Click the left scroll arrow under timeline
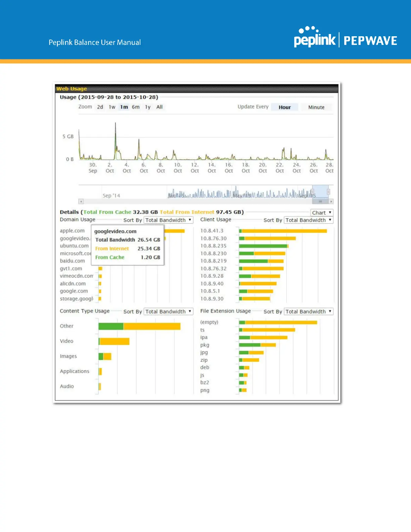 [81, 202]
